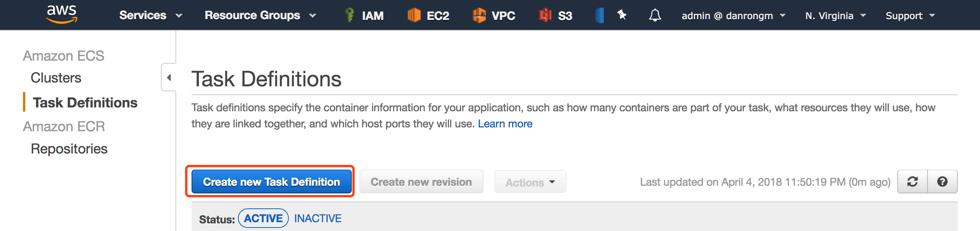Click the AWS logo home icon
This screenshot has width=980, height=231.
point(62,15)
